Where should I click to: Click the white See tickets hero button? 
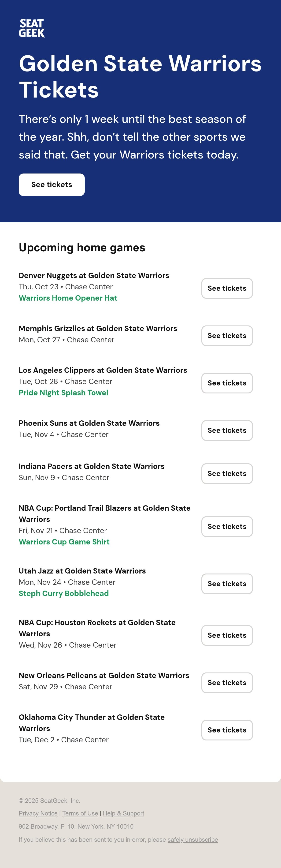pyautogui.click(x=52, y=185)
